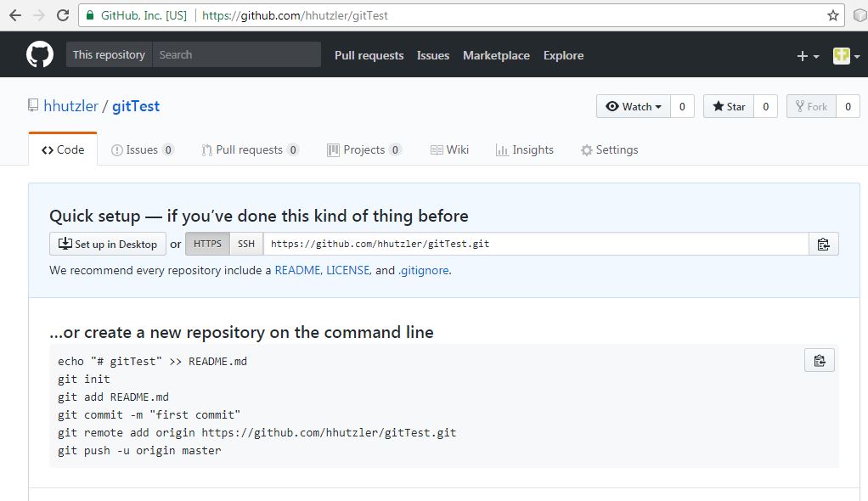Bookmark the page with the star icon
Screen dimensions: 868x501
[832, 15]
